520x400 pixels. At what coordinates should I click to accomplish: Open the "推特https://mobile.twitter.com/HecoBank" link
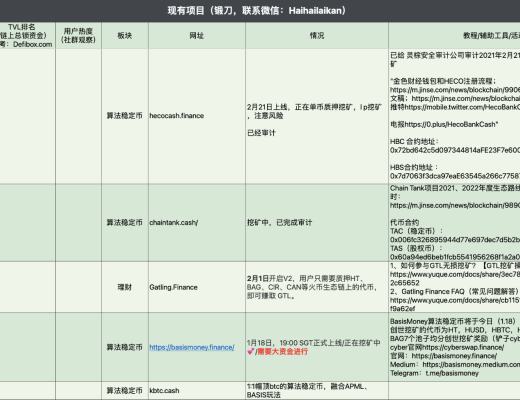tap(455, 107)
